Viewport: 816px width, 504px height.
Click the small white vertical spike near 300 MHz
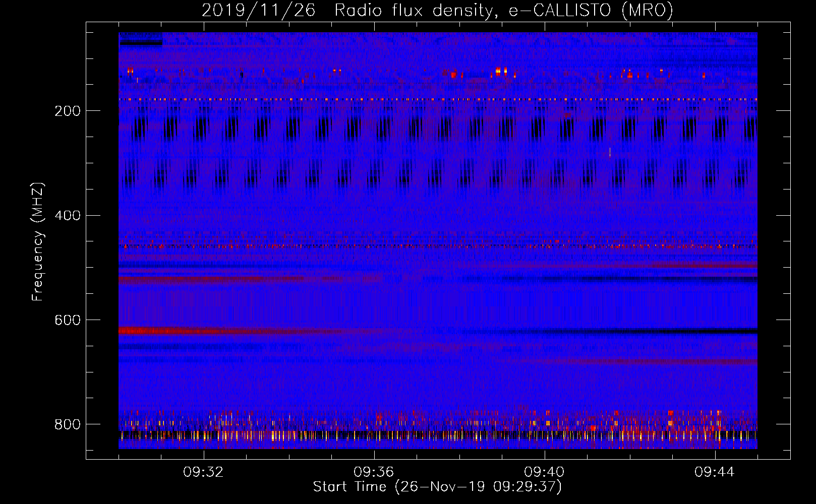point(610,152)
